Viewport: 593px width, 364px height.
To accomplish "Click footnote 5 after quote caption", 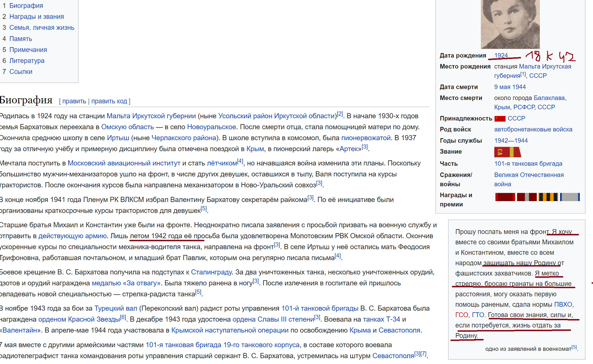I will [x=574, y=347].
